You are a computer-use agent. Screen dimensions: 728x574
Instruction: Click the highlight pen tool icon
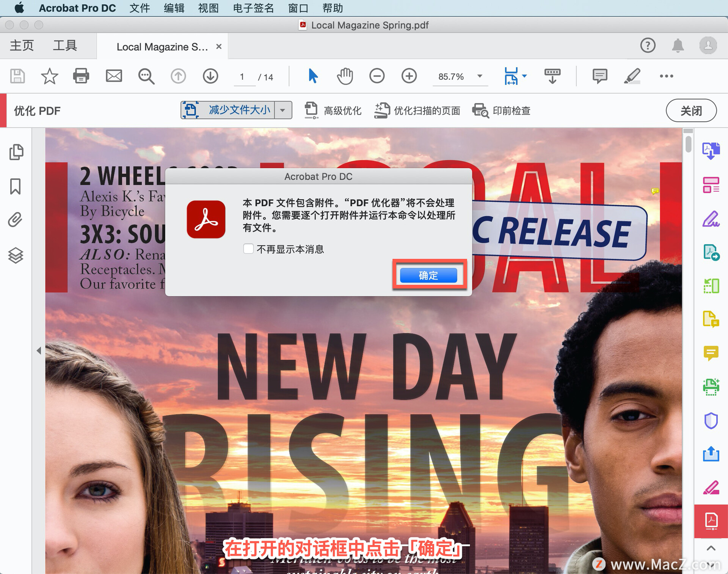click(x=632, y=76)
